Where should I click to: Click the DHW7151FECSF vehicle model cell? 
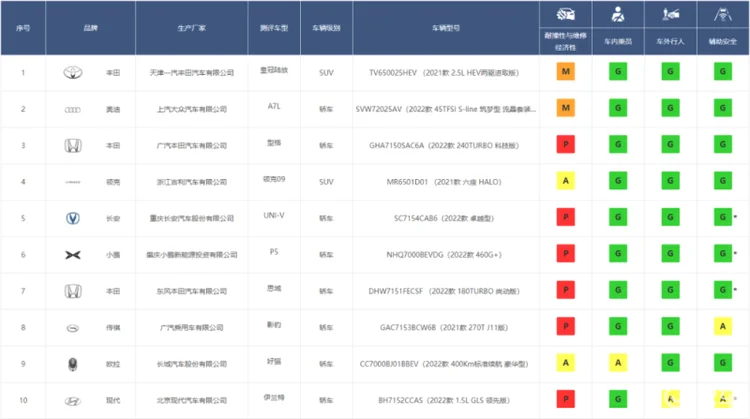tap(444, 291)
